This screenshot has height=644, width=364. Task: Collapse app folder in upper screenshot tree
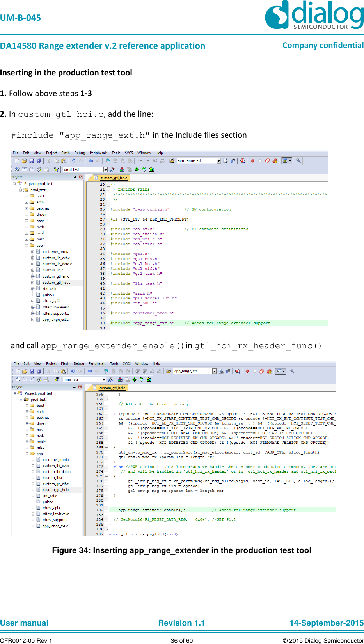click(x=27, y=246)
